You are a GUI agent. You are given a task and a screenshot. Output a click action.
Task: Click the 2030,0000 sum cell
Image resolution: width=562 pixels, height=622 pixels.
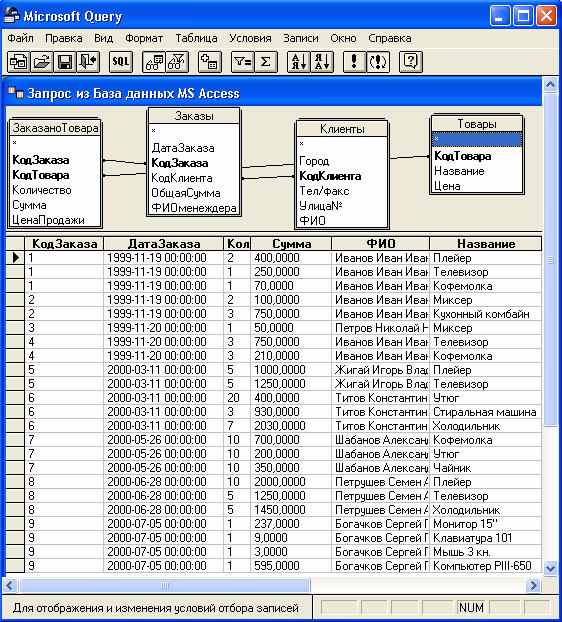(x=291, y=426)
